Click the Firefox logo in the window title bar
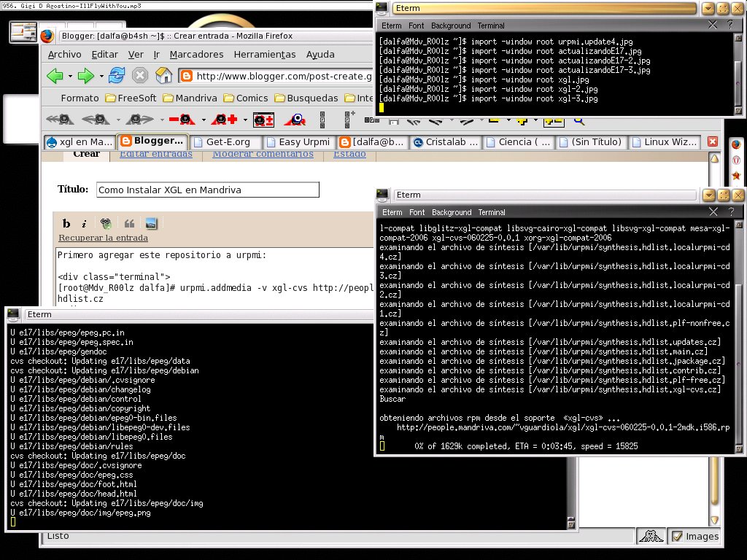This screenshot has width=747, height=560. pyautogui.click(x=47, y=36)
